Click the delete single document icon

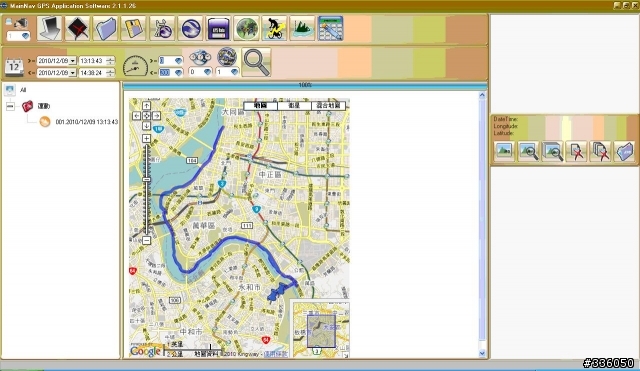(x=576, y=151)
